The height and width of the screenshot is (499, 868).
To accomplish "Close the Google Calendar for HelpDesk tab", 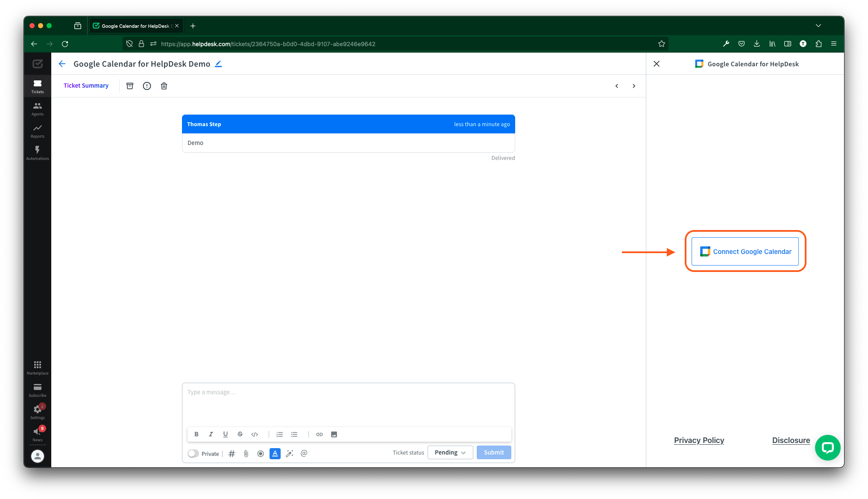I will 177,26.
